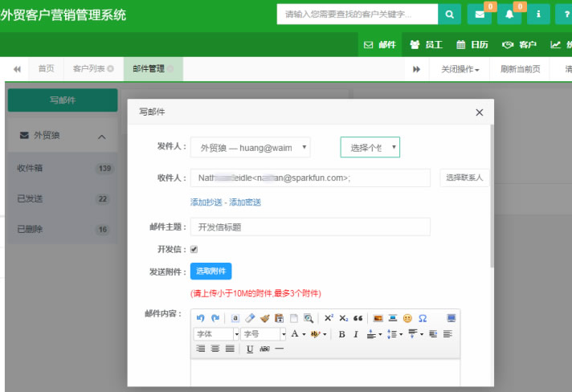Click the 添加抄送 link
Image resolution: width=572 pixels, height=392 pixels.
click(207, 202)
